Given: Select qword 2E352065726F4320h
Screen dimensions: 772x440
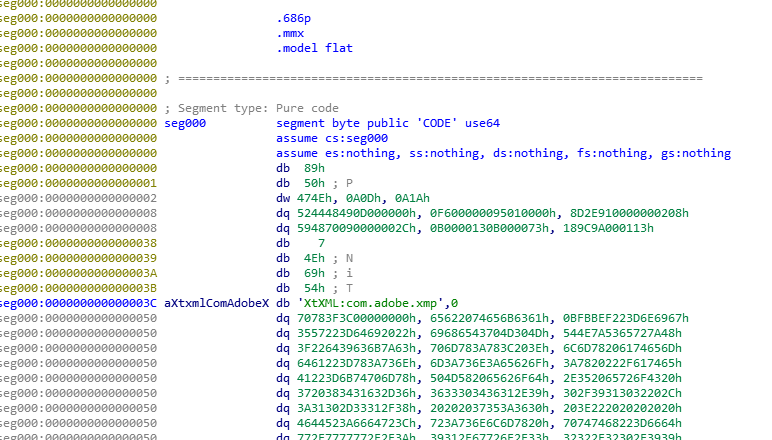Looking at the screenshot, I should [622, 378].
